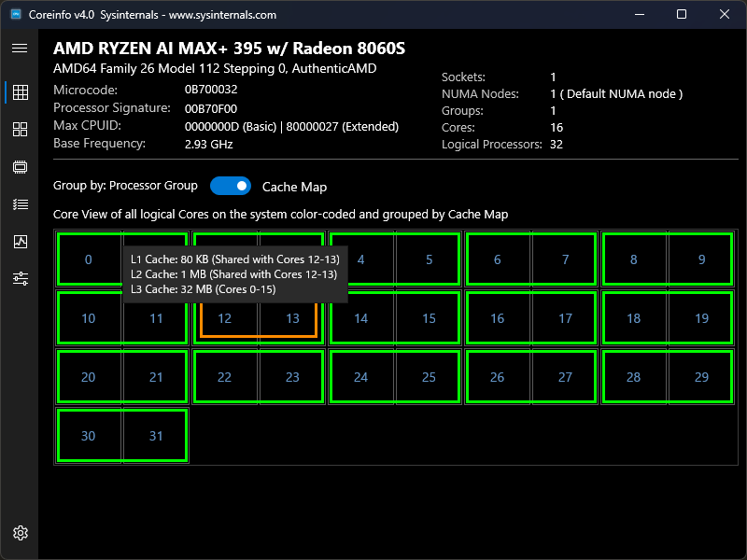Select logical core 21 tile
Image resolution: width=747 pixels, height=560 pixels.
pyautogui.click(x=156, y=377)
